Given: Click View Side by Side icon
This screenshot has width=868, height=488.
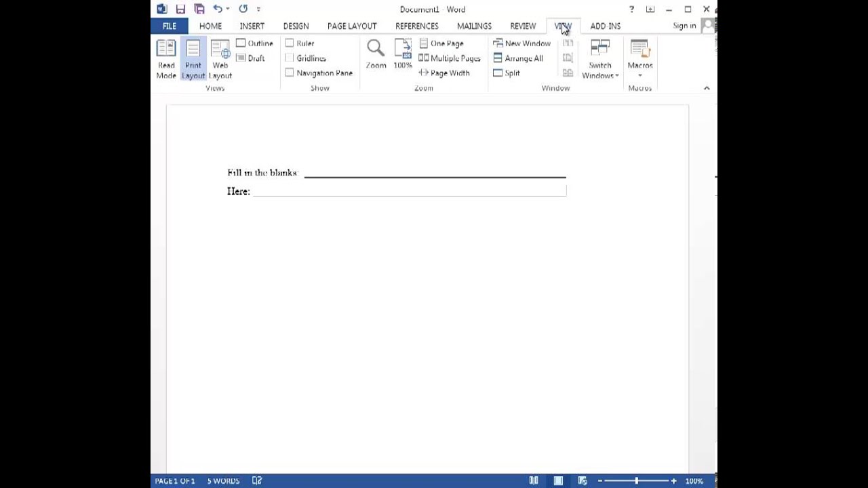Looking at the screenshot, I should pos(568,43).
